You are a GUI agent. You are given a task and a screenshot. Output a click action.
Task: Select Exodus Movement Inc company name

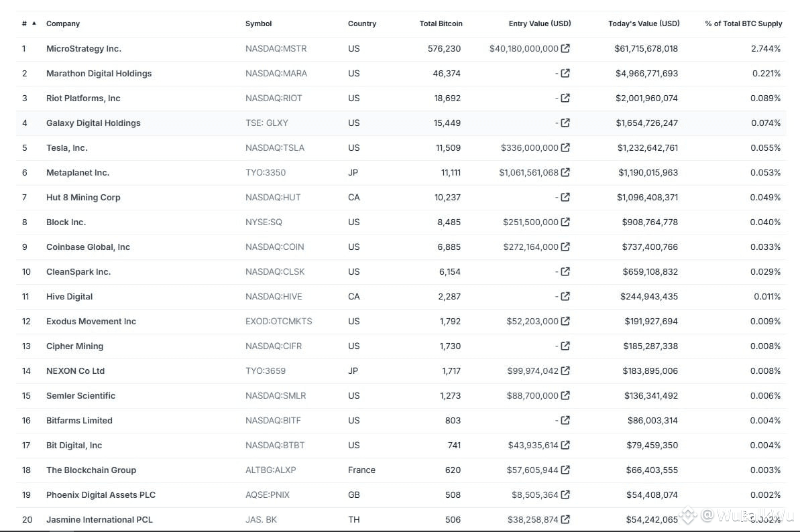[x=91, y=321]
